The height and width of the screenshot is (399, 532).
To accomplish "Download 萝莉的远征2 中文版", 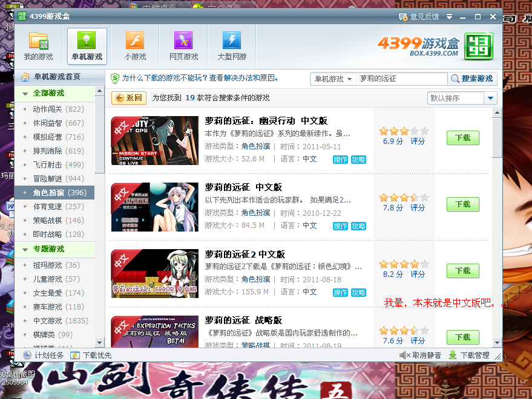I will tap(463, 271).
